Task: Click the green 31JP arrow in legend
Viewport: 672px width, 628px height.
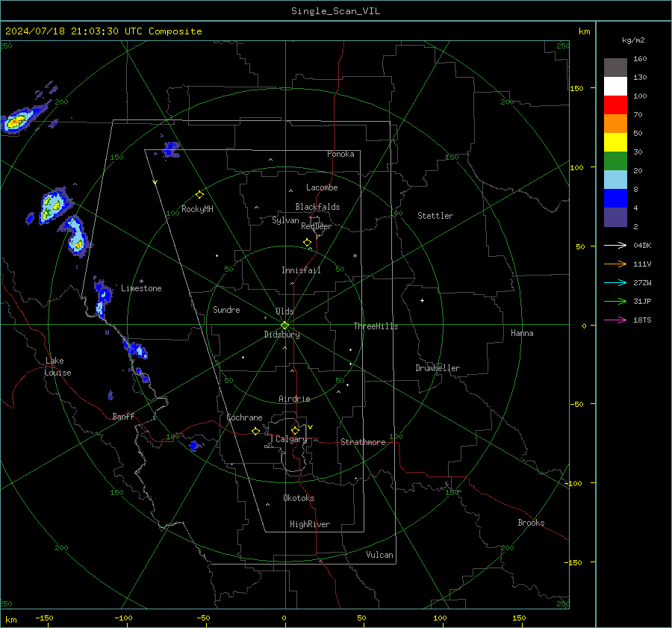Action: click(x=615, y=302)
